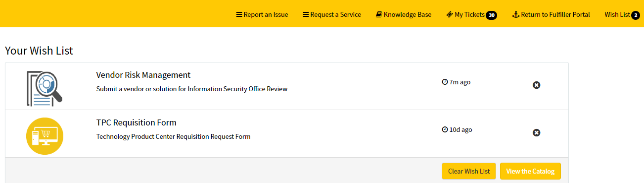Remove TPC Requisition Form from wish list
The width and height of the screenshot is (644, 183).
pyautogui.click(x=536, y=132)
